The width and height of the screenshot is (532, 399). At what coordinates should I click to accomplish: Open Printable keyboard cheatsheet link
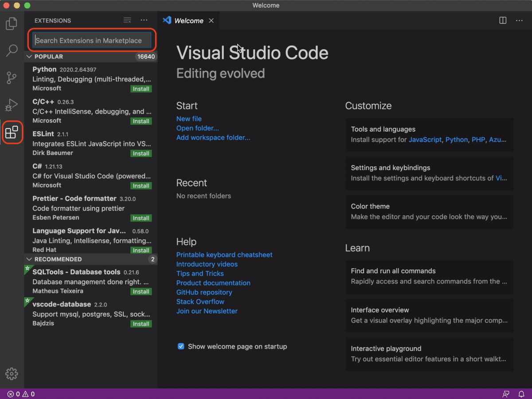pos(224,255)
